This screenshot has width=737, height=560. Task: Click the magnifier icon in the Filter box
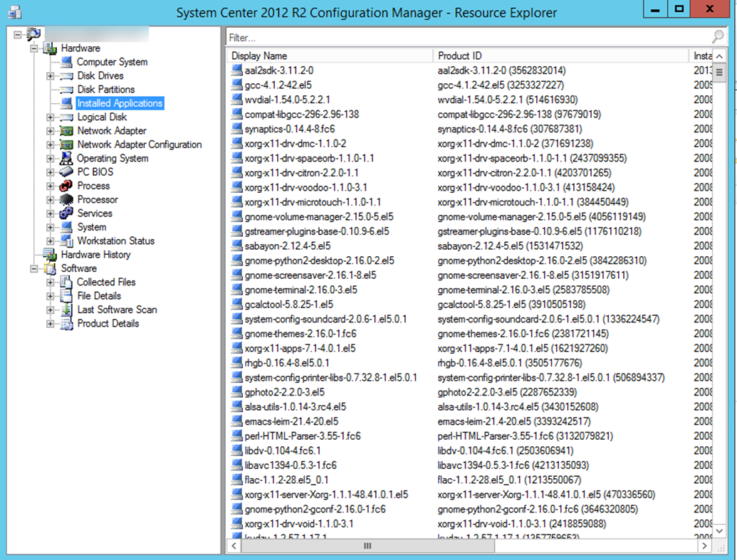click(x=718, y=36)
